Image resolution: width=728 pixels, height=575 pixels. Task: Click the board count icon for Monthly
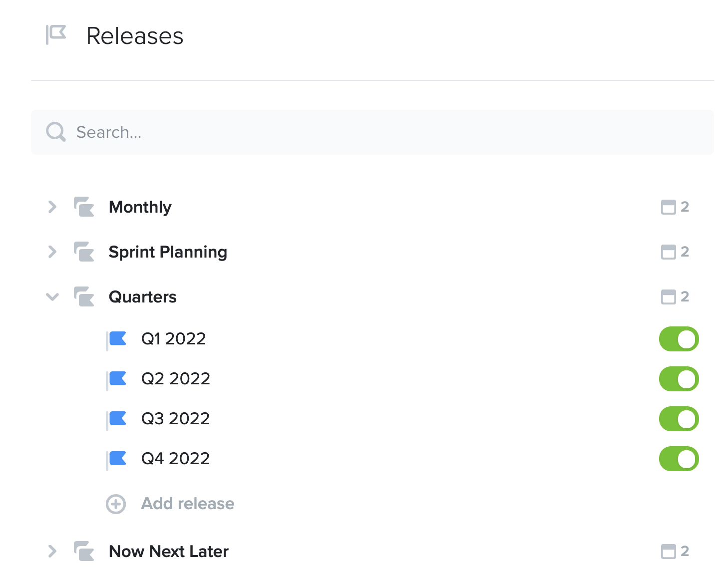point(668,207)
